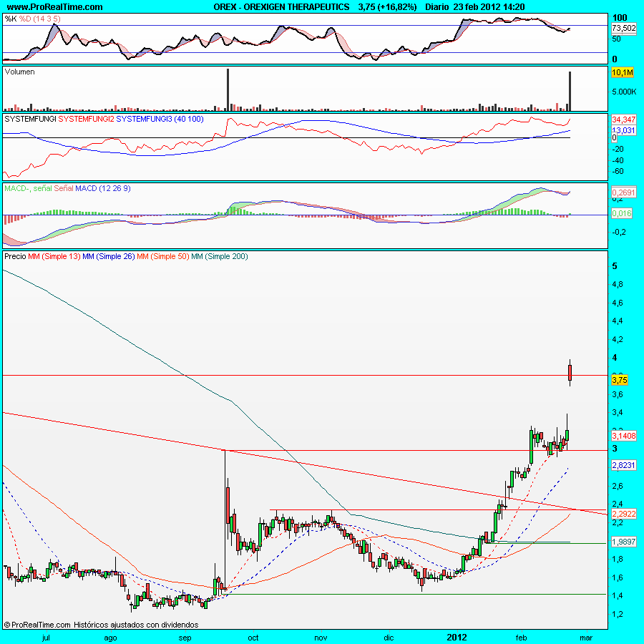This screenshot has height=644, width=644.
Task: Click the blue MACD (12 26 9) label
Action: click(x=102, y=188)
